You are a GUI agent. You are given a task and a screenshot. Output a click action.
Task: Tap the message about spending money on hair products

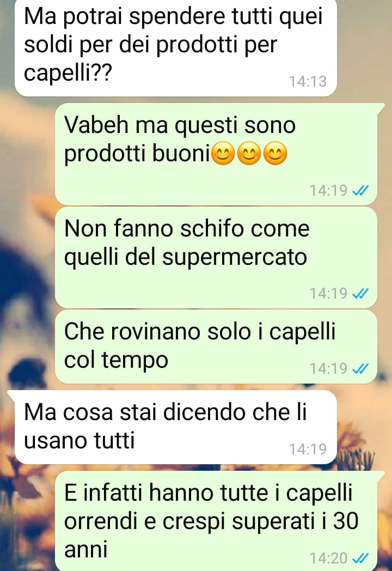click(x=175, y=47)
